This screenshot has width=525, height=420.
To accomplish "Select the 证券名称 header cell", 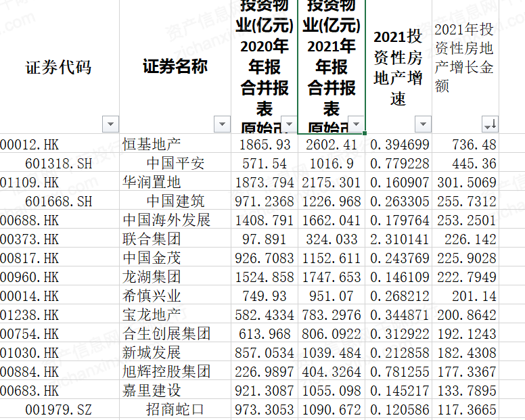I will [175, 66].
